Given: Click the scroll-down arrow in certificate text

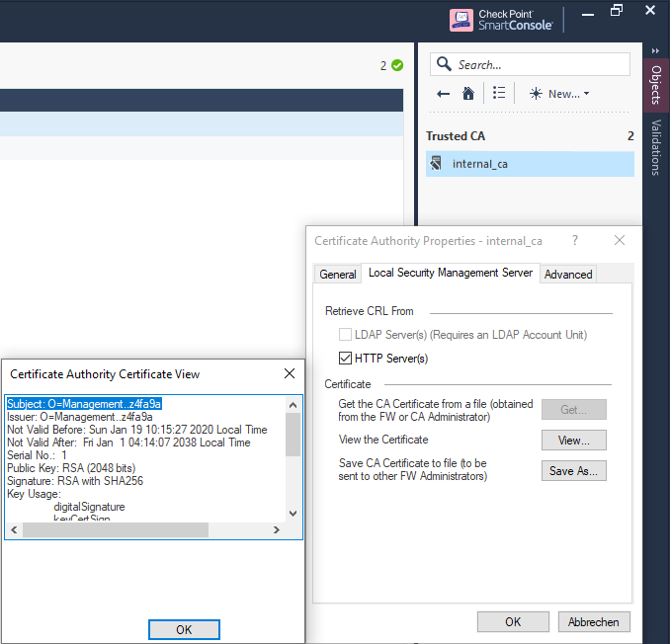Looking at the screenshot, I should click(x=293, y=513).
